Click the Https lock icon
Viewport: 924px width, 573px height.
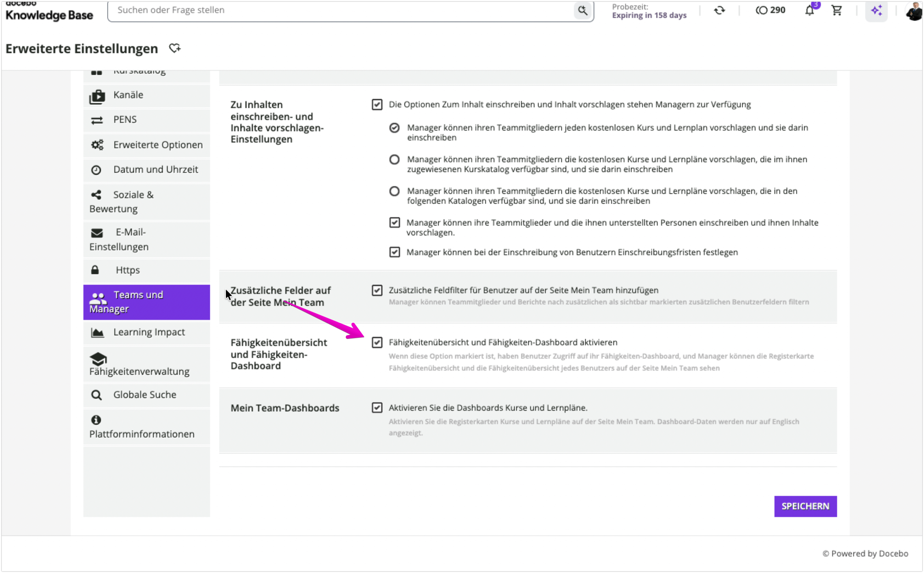pos(95,270)
